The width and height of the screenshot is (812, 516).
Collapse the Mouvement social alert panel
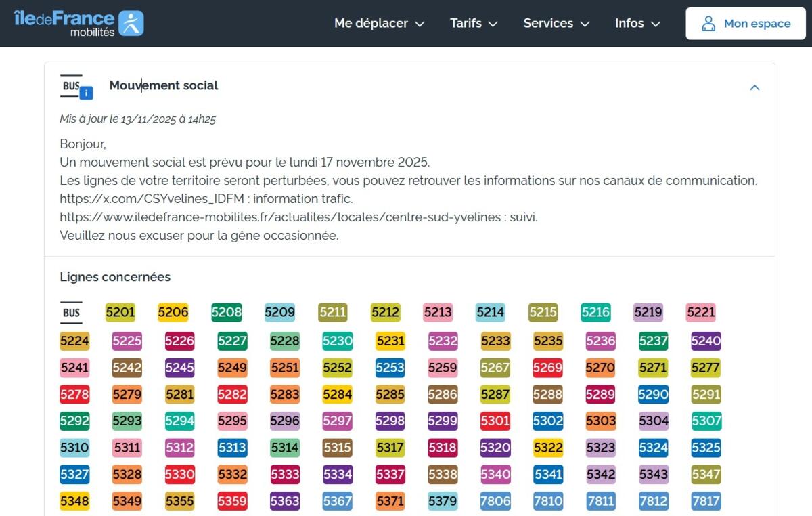tap(754, 87)
